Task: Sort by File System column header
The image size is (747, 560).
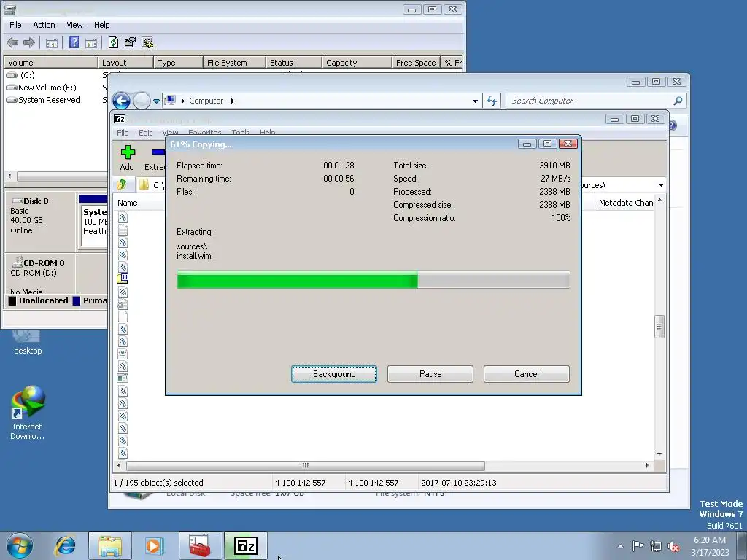Action: point(234,63)
